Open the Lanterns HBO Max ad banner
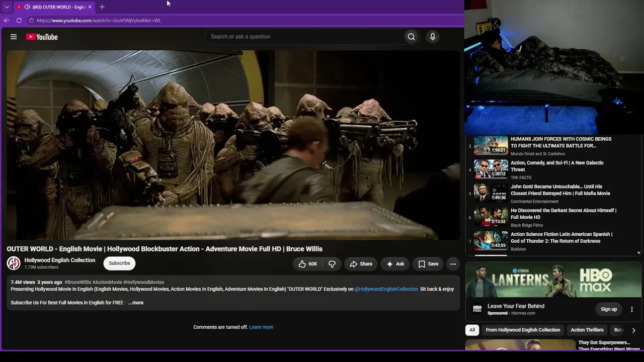This screenshot has height=362, width=644. point(553,280)
